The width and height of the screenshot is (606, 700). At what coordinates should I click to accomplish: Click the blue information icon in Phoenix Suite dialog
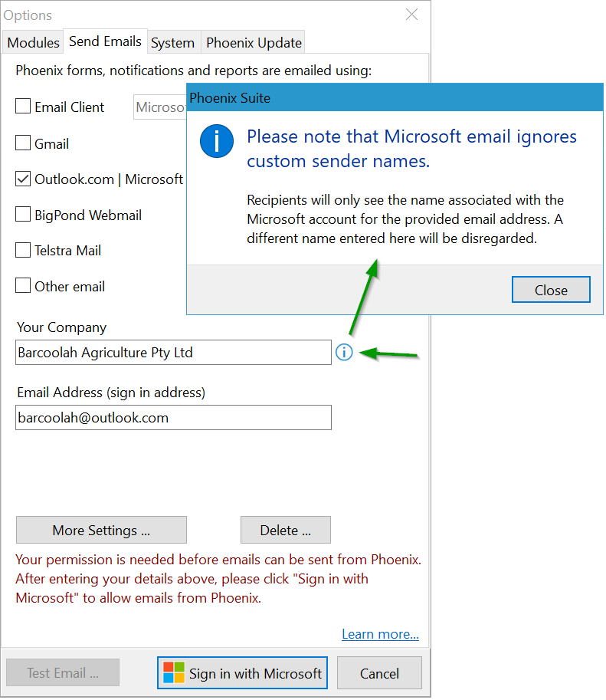pos(216,141)
